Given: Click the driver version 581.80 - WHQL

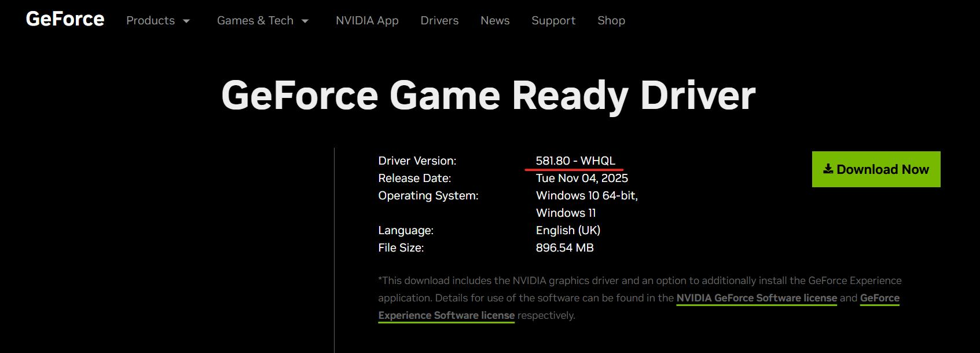Looking at the screenshot, I should click(575, 161).
